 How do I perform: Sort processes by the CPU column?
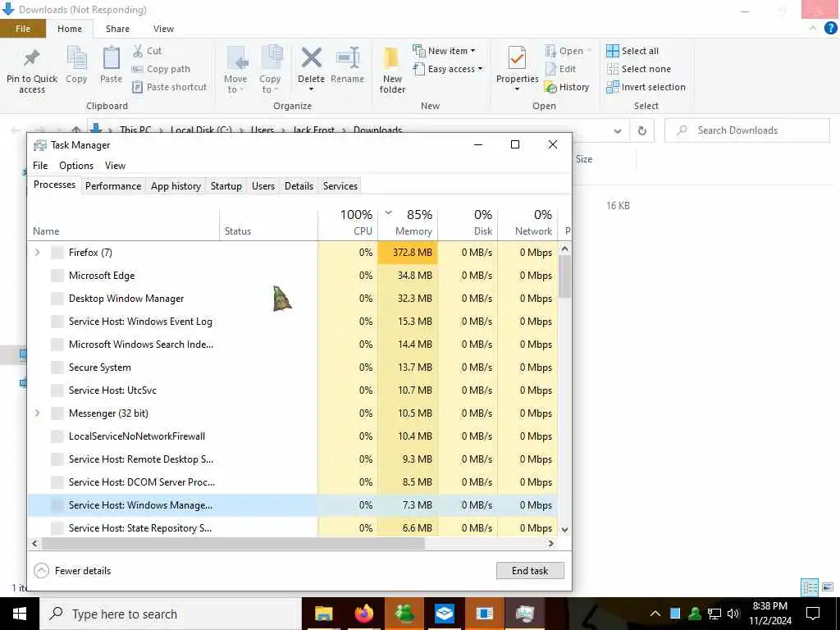click(x=348, y=222)
